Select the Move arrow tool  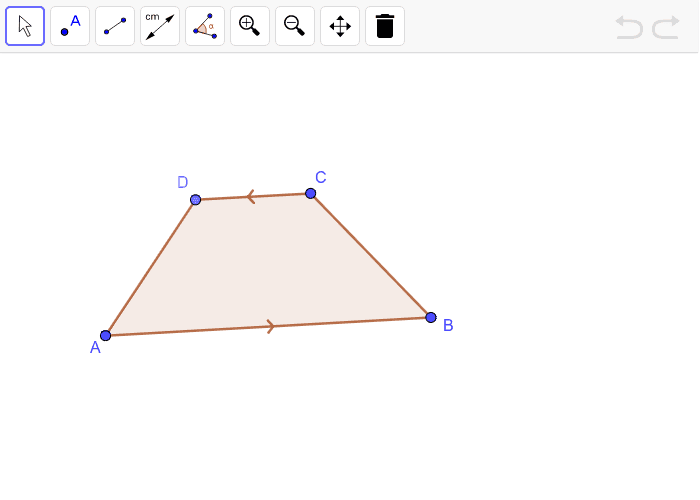click(x=25, y=26)
